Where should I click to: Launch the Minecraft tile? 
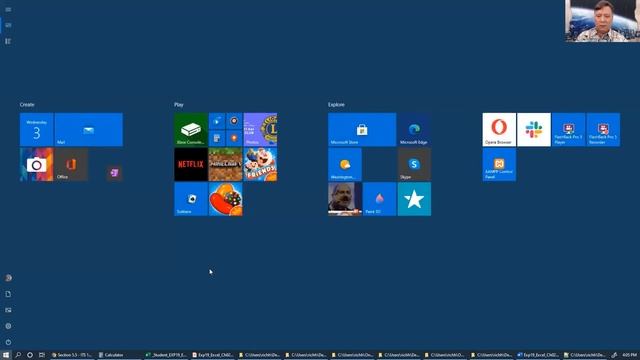tap(225, 164)
